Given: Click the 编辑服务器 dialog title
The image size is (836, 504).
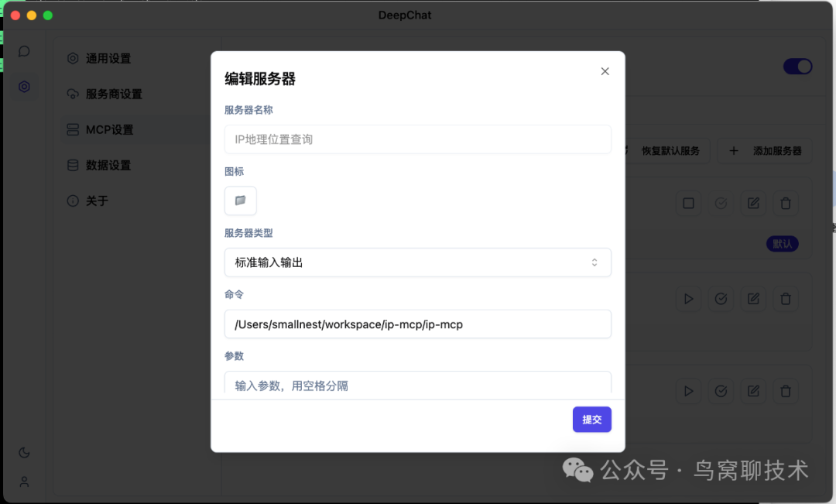Looking at the screenshot, I should coord(260,79).
